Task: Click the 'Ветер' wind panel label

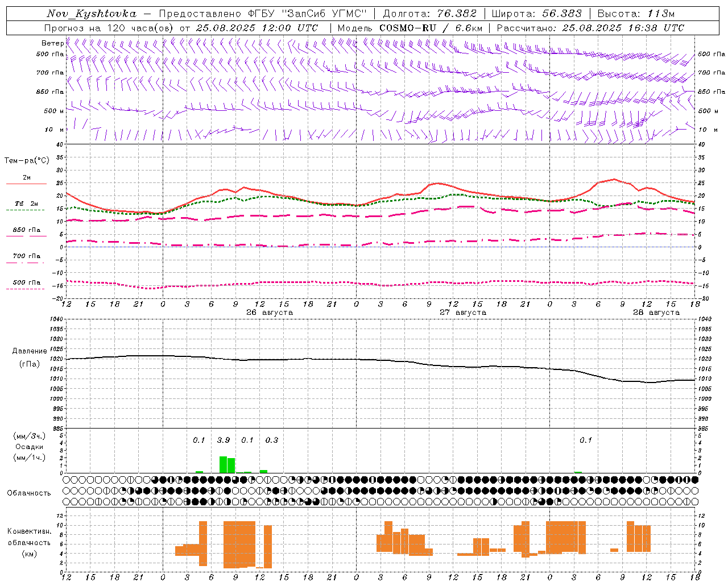Action: 52,43
